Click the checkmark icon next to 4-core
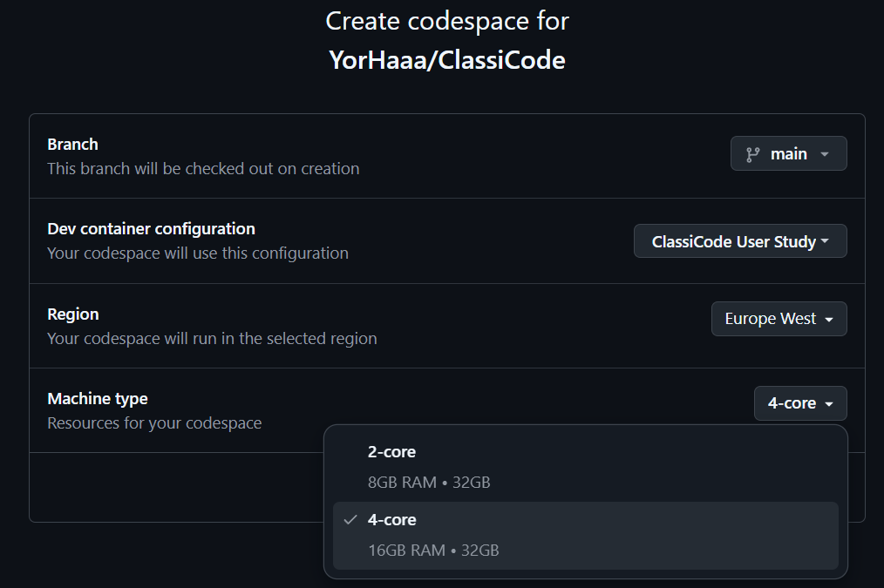The image size is (884, 588). 350,520
